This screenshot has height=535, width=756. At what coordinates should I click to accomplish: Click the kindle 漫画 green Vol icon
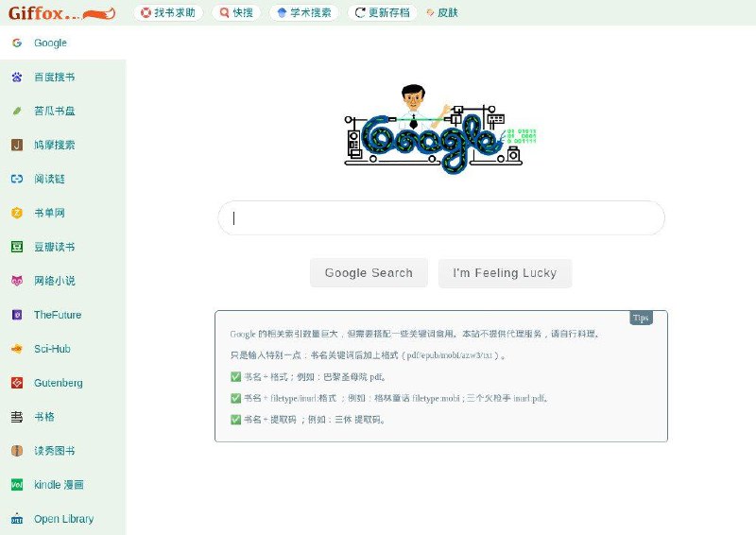pos(17,485)
